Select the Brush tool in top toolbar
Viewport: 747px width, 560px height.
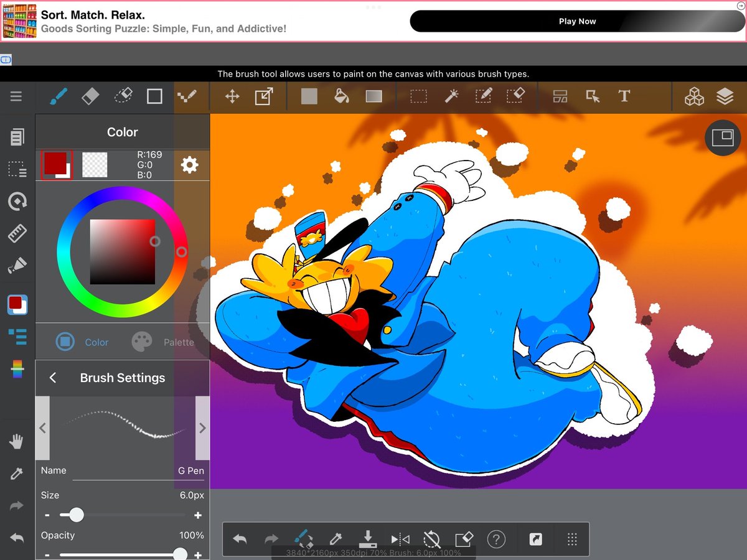(x=57, y=96)
